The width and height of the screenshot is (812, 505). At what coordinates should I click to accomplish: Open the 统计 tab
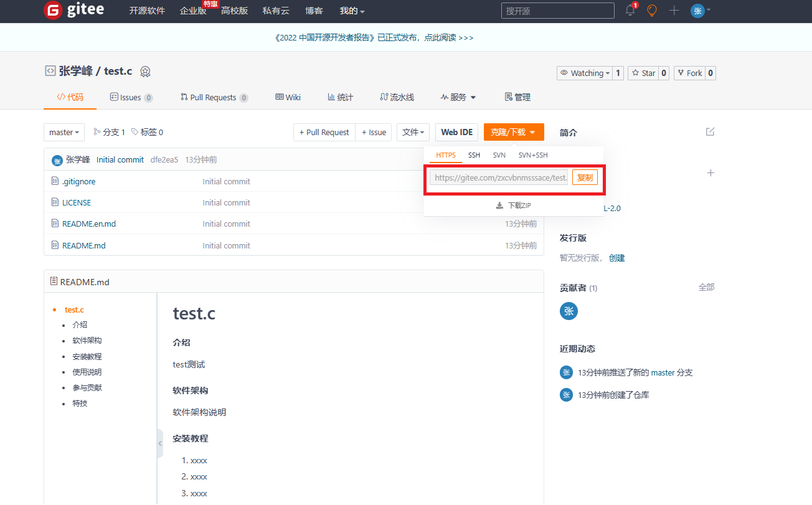[x=340, y=97]
